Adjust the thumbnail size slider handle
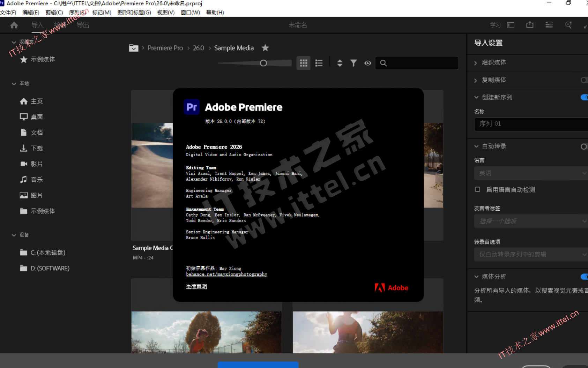This screenshot has width=588, height=368. tap(263, 63)
